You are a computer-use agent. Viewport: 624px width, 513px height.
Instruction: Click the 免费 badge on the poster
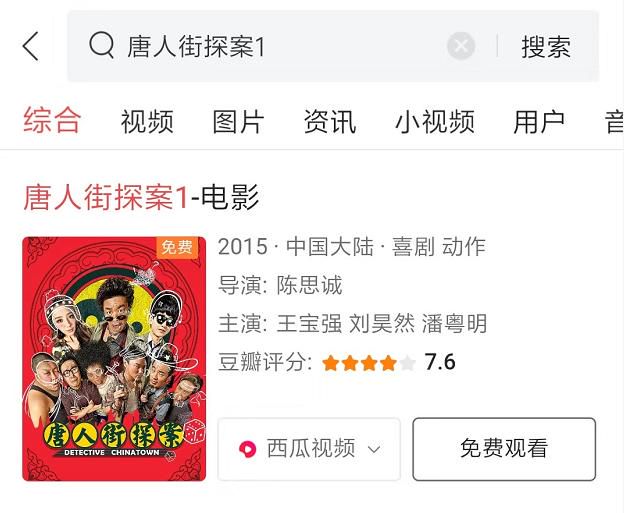[x=177, y=247]
